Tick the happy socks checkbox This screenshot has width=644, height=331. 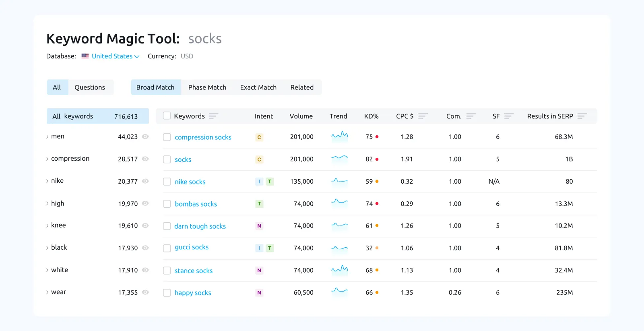(167, 293)
